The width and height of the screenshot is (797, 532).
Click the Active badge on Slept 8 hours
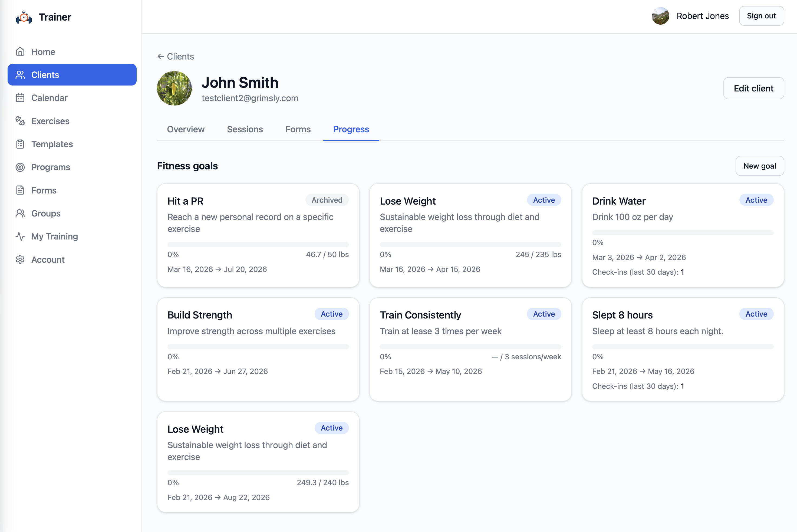(x=756, y=314)
